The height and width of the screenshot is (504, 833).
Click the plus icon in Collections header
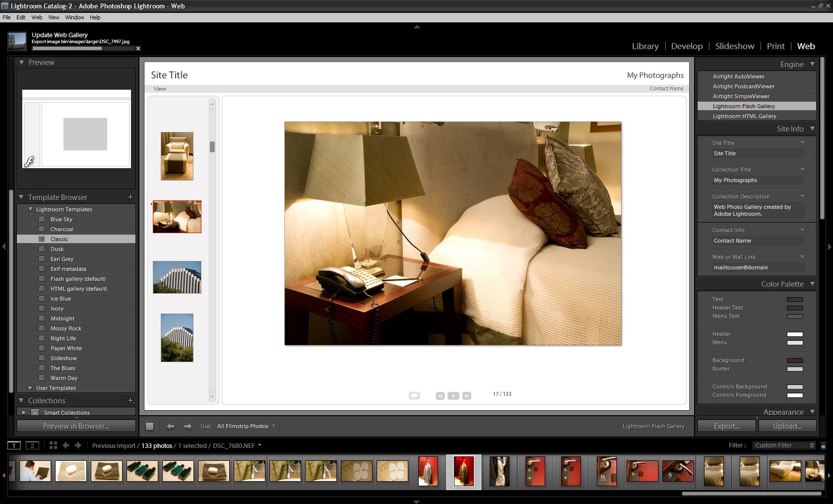[x=130, y=400]
